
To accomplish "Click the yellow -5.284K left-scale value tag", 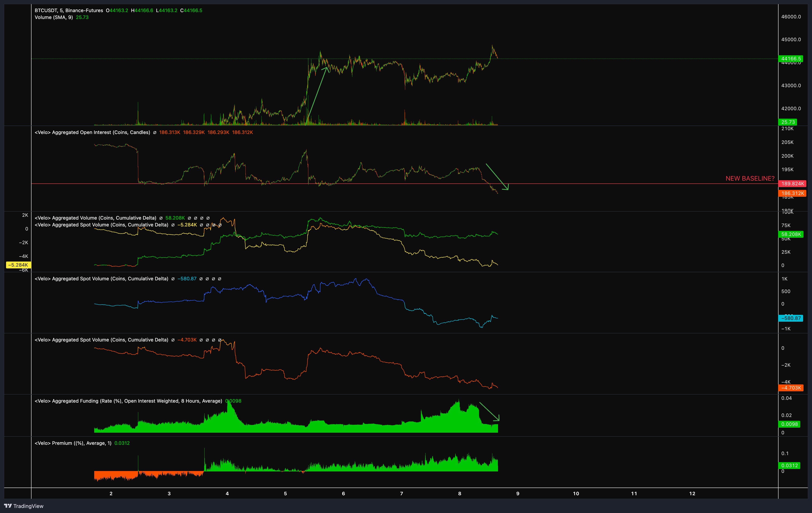I will pos(18,265).
